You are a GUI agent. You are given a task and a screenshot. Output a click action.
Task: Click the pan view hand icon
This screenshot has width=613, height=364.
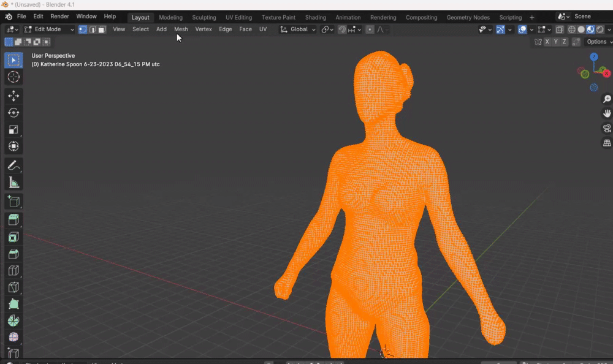(x=607, y=113)
